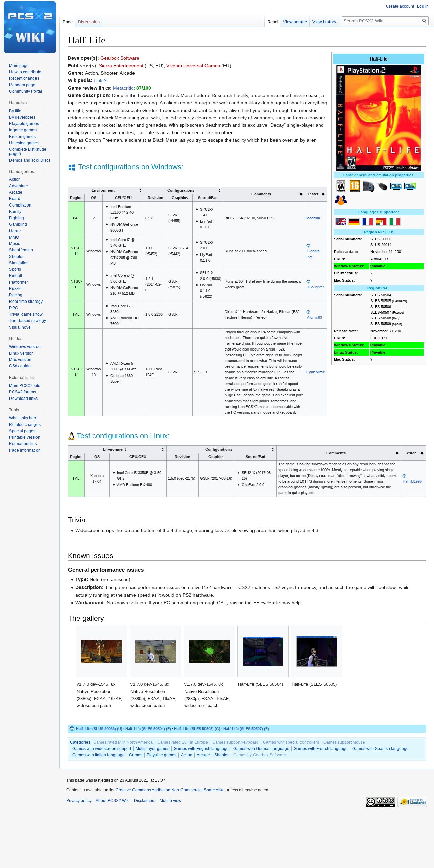Open the View source tab
Viewport: 434px width, 868px height.
pos(295,22)
